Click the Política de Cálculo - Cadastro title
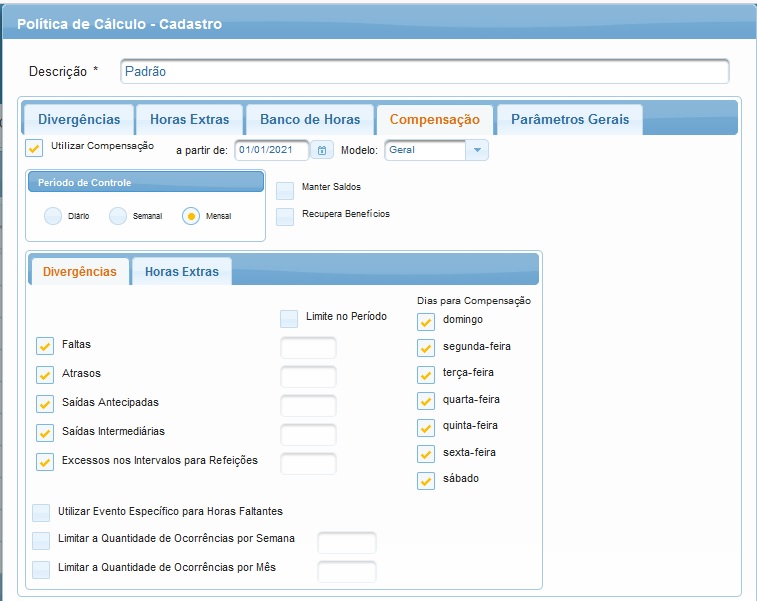 coord(120,24)
